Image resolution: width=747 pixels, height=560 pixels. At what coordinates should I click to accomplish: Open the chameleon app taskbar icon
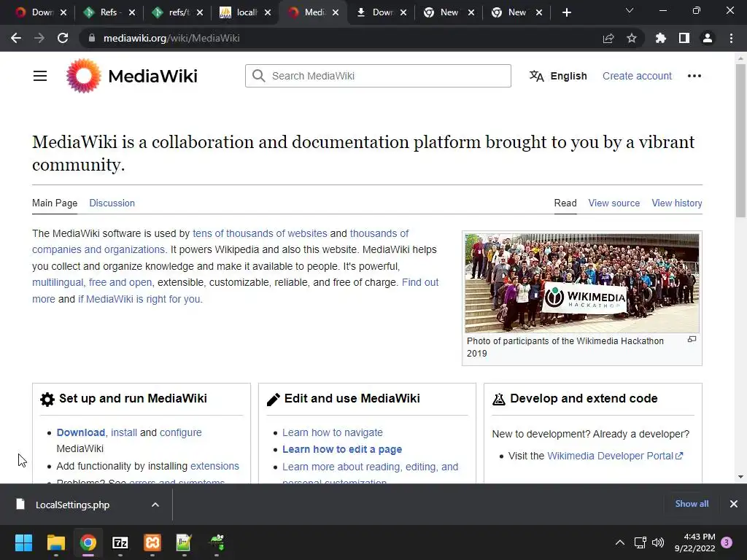217,542
